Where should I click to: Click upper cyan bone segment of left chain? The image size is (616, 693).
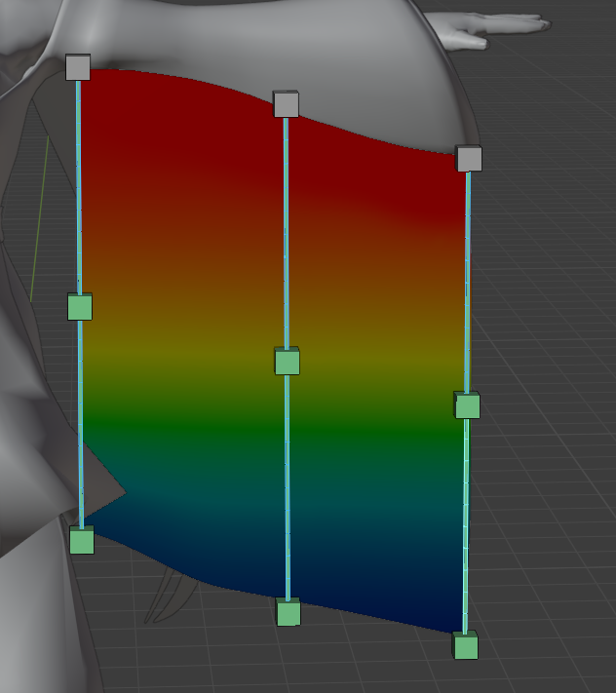coord(79,187)
